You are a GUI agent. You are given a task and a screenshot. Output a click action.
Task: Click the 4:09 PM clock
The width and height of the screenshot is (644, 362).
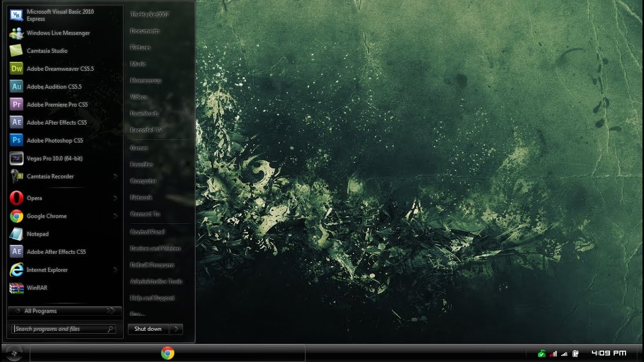point(609,353)
